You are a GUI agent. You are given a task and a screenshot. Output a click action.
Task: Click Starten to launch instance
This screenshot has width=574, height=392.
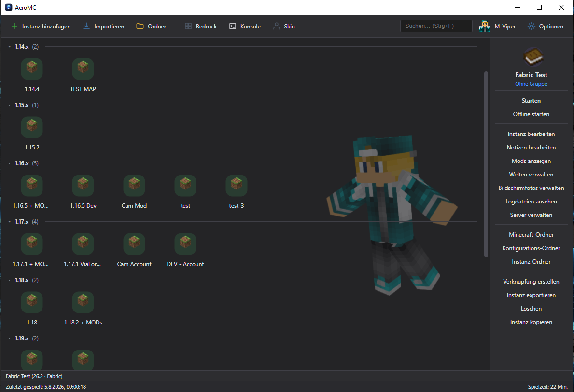(x=531, y=101)
